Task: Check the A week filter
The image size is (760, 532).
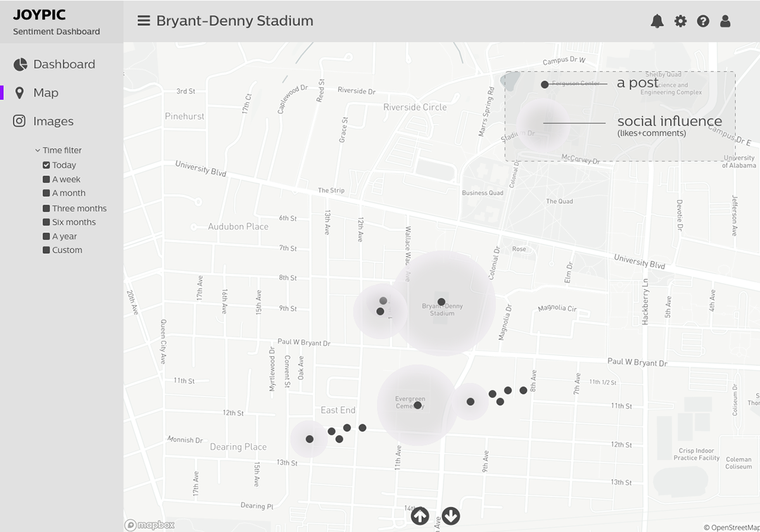Action: tap(46, 179)
